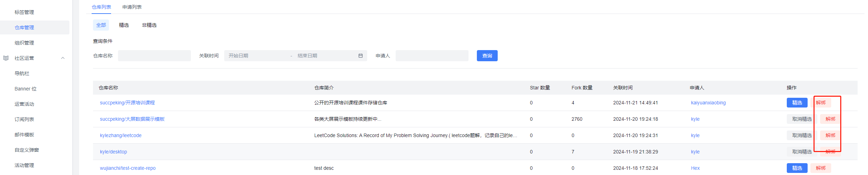This screenshot has width=868, height=175.
Task: Click the 申请人 input field
Action: pyautogui.click(x=432, y=56)
